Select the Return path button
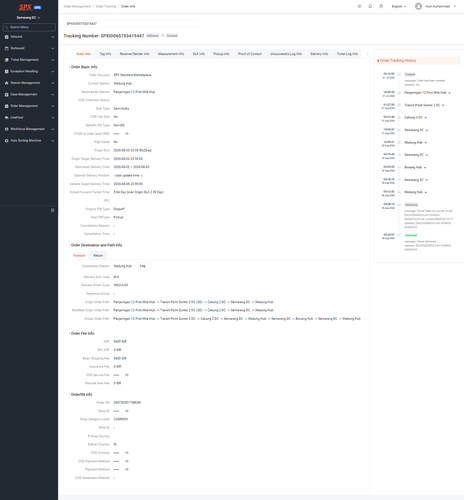464x500 pixels. point(98,256)
